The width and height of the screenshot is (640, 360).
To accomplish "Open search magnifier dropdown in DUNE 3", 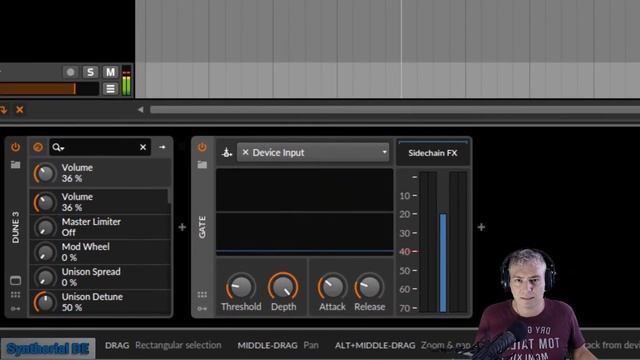I will coord(58,147).
